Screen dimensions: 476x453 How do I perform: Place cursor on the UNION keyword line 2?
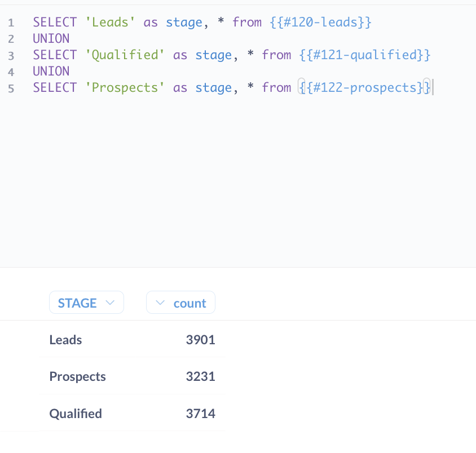tap(51, 38)
